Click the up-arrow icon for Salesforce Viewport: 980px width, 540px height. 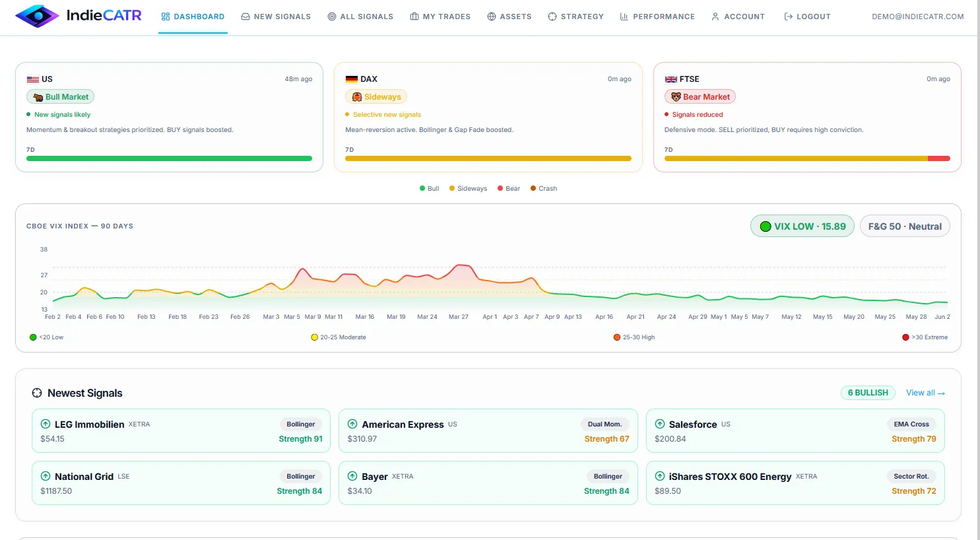(x=660, y=424)
